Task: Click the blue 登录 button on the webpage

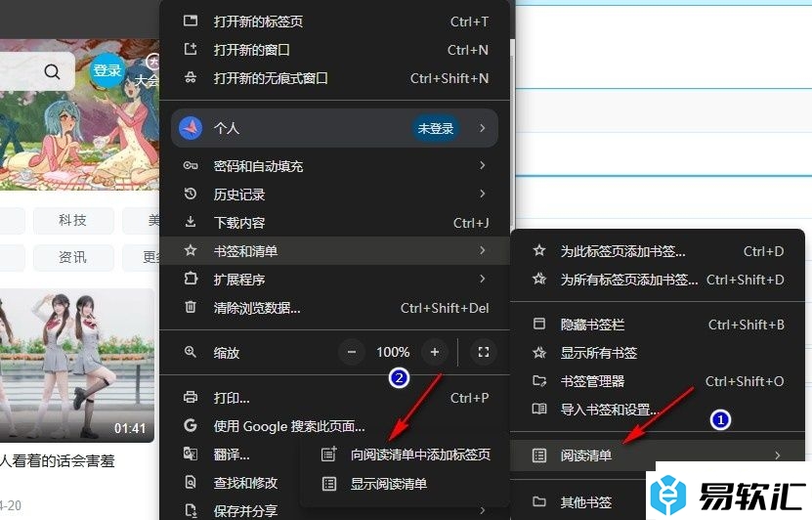Action: coord(107,70)
